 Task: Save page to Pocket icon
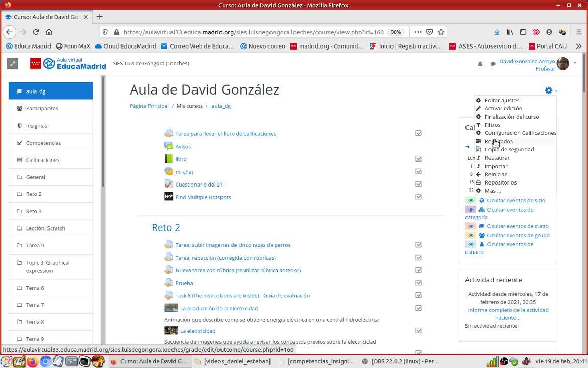(x=429, y=32)
